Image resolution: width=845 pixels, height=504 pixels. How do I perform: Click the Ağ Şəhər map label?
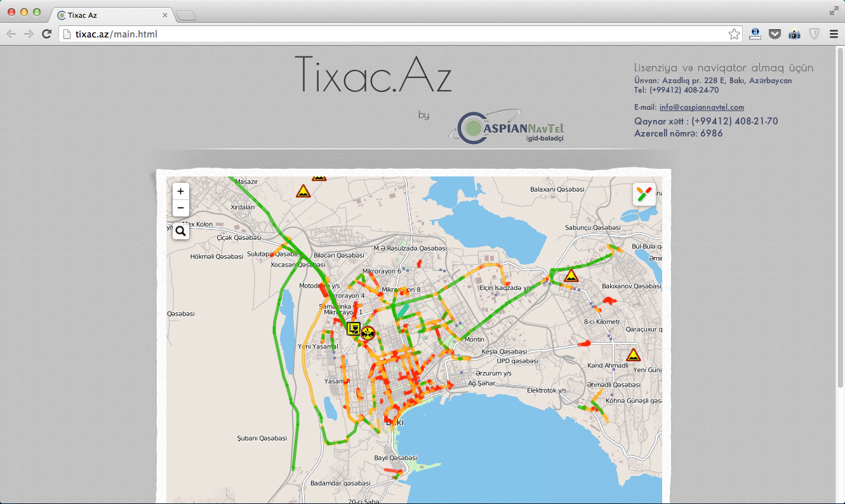[481, 383]
